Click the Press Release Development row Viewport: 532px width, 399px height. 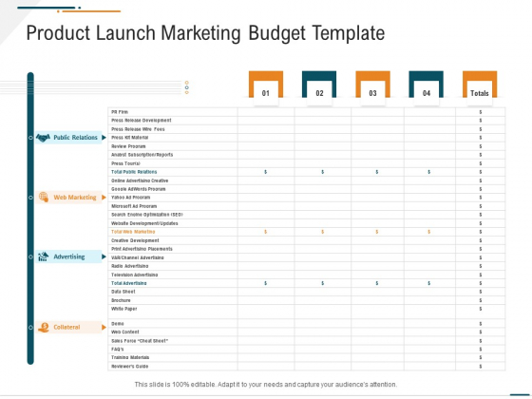306,121
